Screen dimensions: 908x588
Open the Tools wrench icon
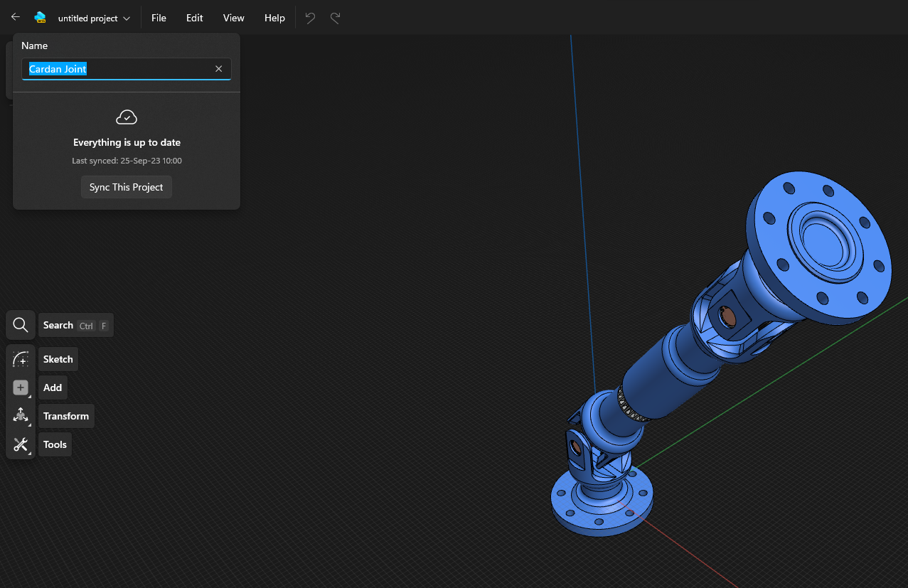click(21, 444)
